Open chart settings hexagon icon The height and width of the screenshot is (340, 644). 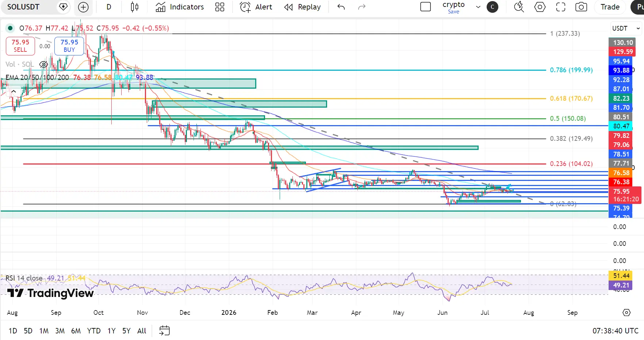[x=540, y=7]
